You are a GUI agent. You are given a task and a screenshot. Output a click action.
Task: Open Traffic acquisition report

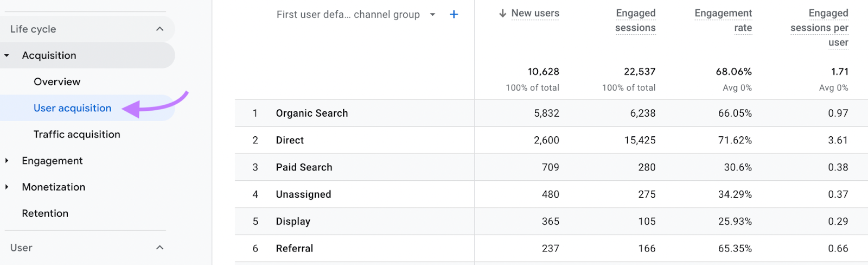[77, 135]
